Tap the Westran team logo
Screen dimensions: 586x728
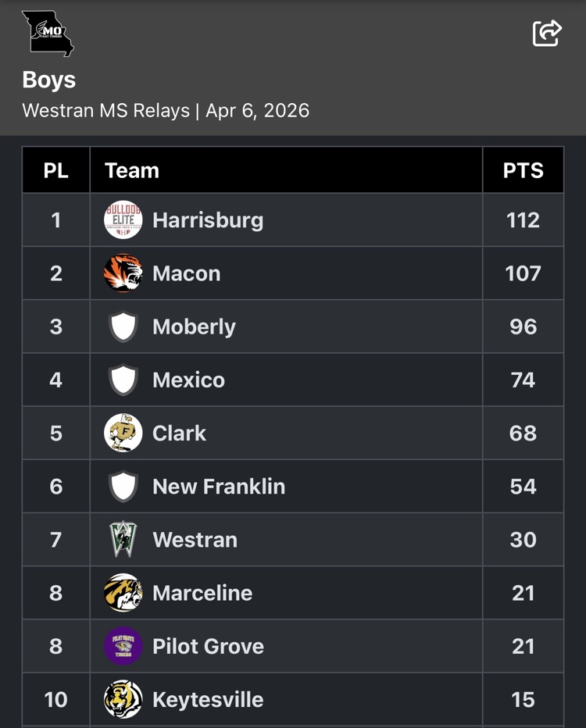point(123,539)
